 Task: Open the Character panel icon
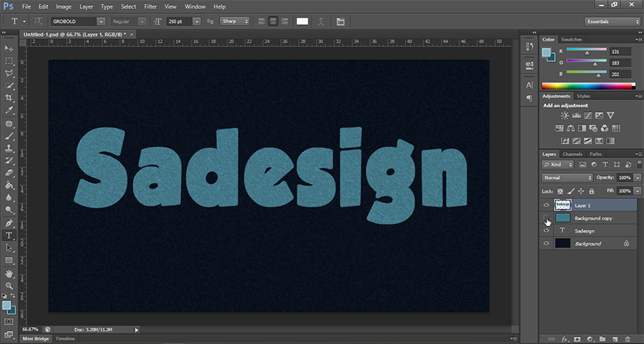click(x=529, y=85)
